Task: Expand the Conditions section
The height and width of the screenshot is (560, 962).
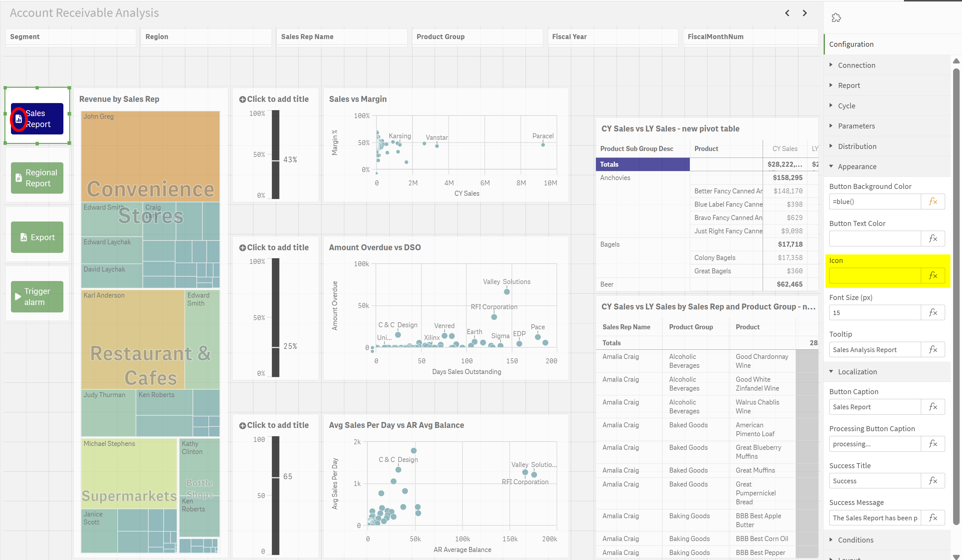Action: point(887,540)
